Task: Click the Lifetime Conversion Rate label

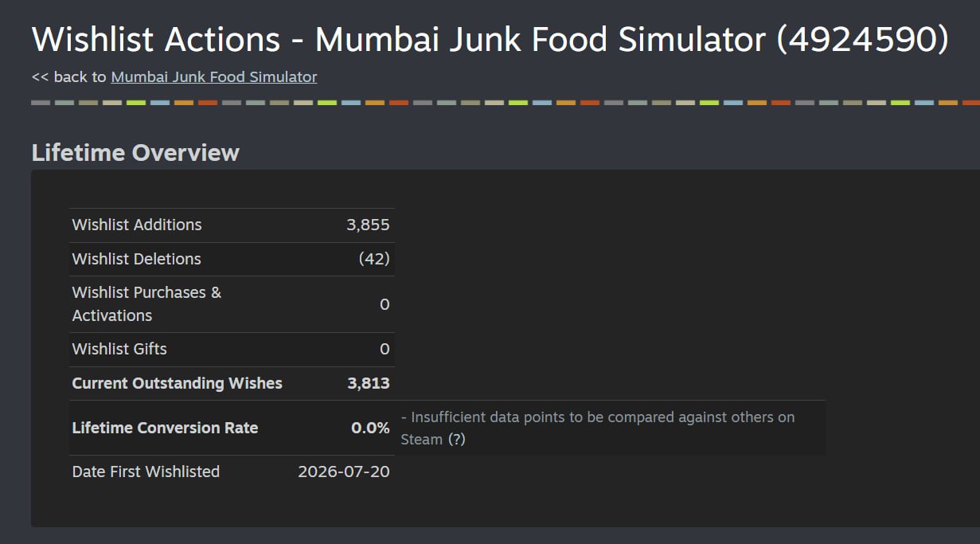Action: pyautogui.click(x=166, y=428)
